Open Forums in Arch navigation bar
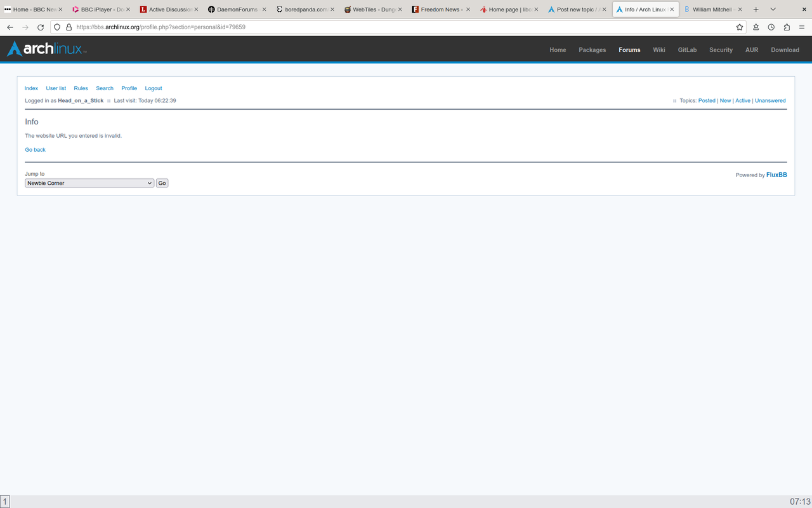812x508 pixels. pos(629,50)
